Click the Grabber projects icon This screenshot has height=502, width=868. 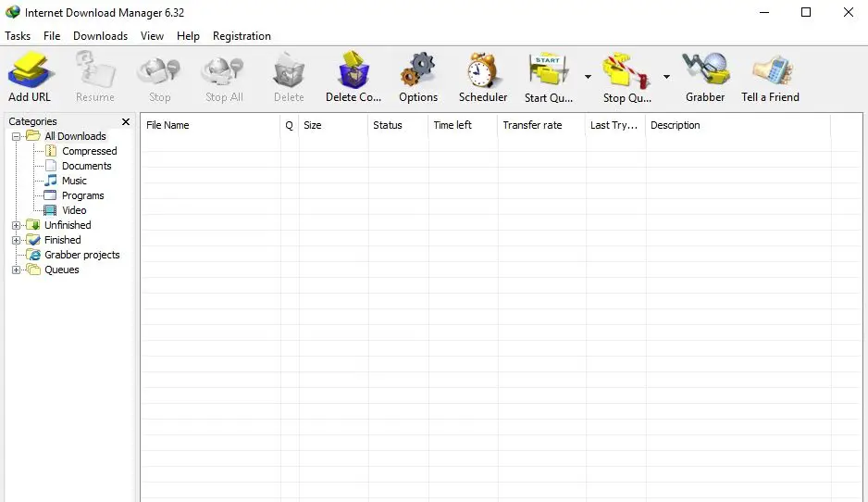pyautogui.click(x=34, y=255)
